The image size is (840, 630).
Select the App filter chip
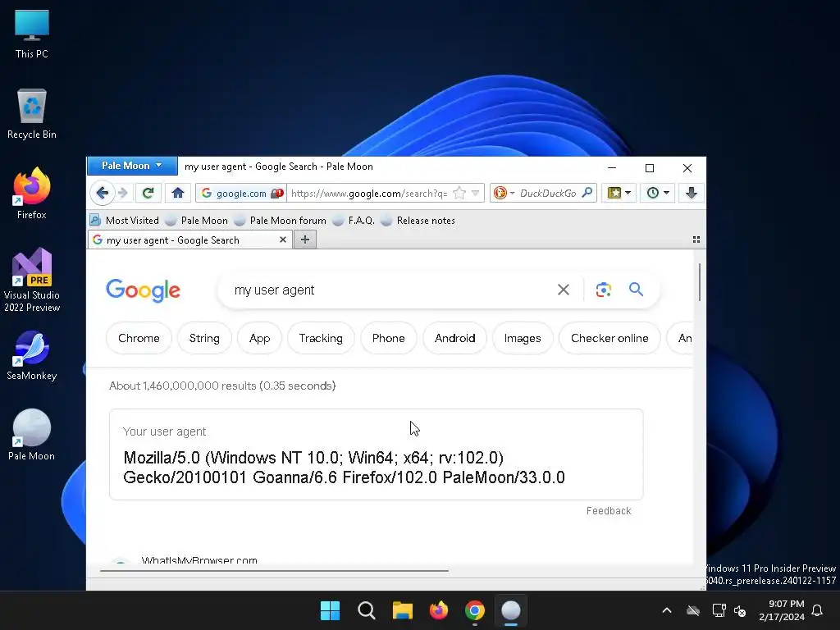click(x=259, y=338)
